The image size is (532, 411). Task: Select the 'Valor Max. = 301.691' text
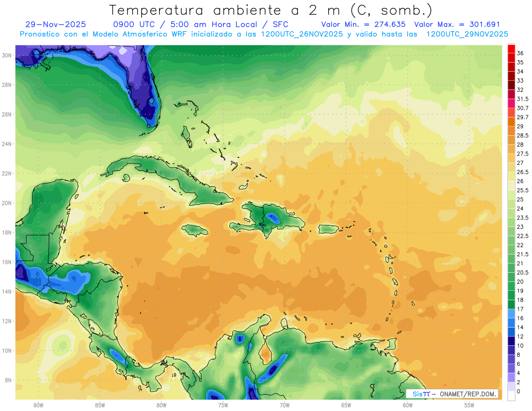coord(457,24)
